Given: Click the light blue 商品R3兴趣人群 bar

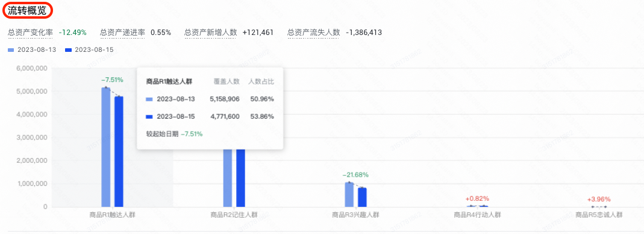Looking at the screenshot, I should click(x=349, y=195).
